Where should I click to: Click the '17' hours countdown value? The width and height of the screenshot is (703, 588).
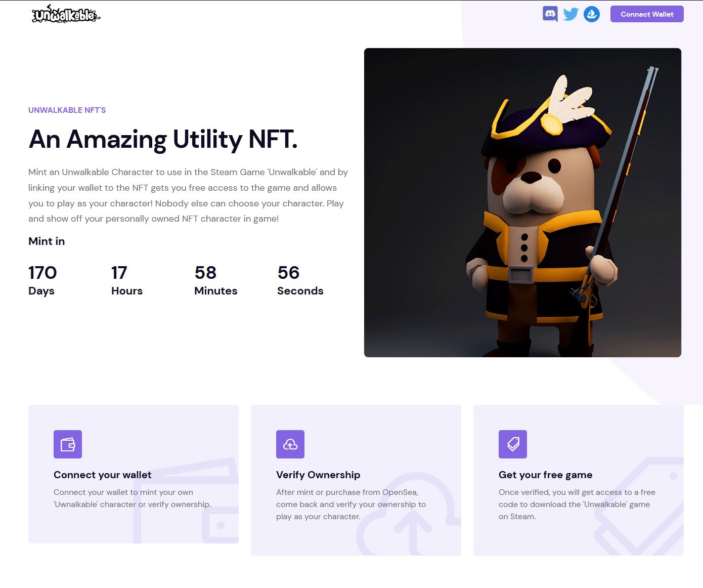click(x=119, y=273)
